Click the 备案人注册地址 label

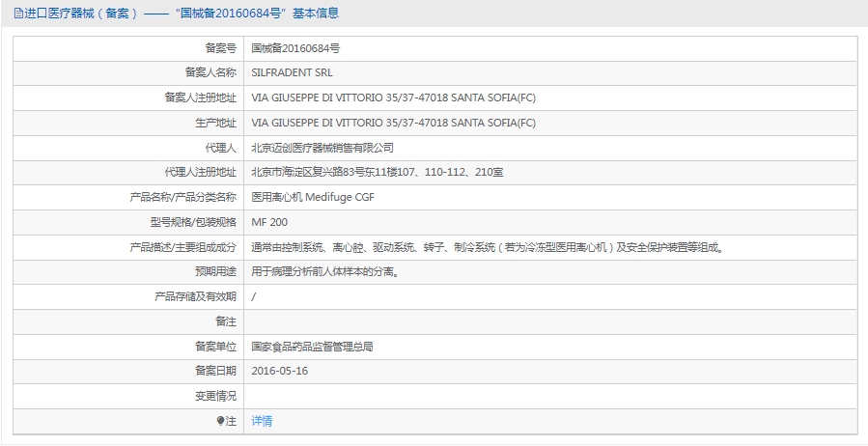pos(201,98)
